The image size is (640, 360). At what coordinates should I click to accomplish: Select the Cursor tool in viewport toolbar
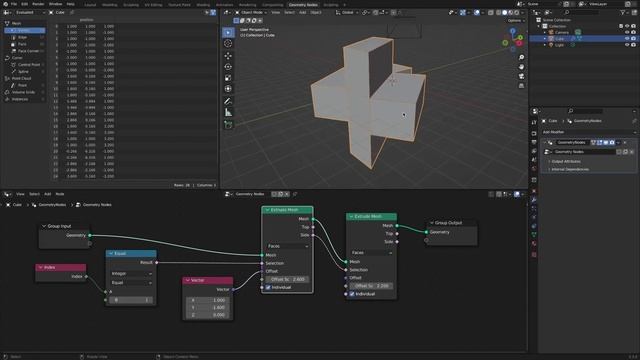228,43
